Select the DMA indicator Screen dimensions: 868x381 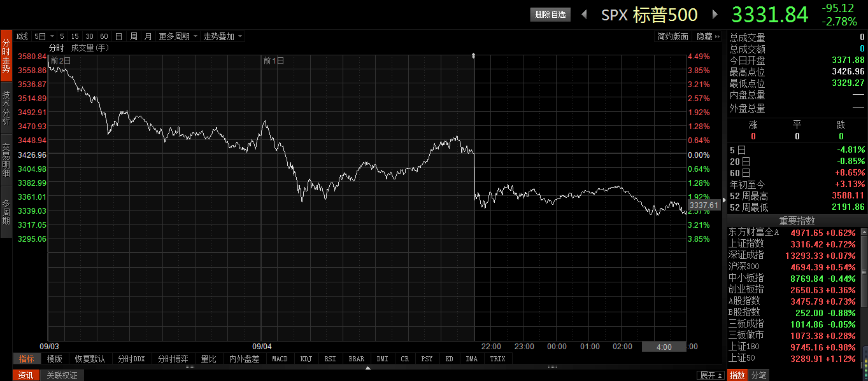tap(471, 358)
